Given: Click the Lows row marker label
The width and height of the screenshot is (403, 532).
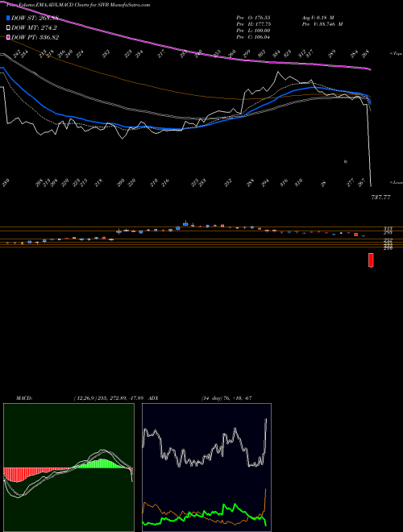Looking at the screenshot, I should (396, 182).
